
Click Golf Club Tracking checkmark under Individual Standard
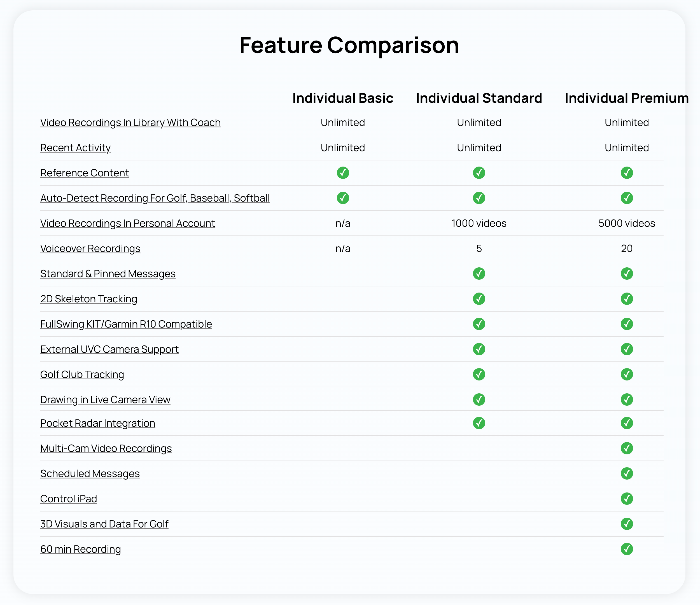coord(479,374)
